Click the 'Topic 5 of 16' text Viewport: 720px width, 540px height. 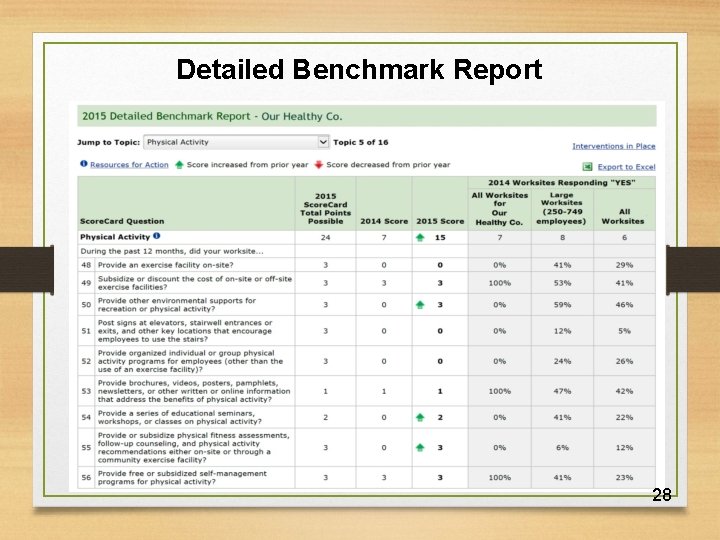(x=360, y=142)
